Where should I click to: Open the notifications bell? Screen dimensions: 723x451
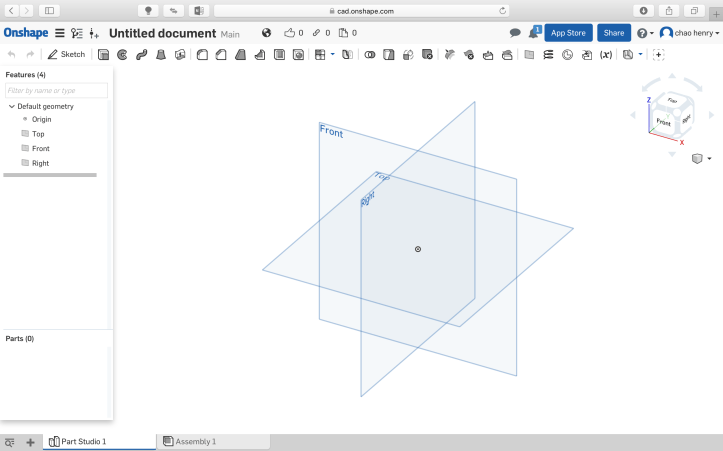pyautogui.click(x=534, y=33)
